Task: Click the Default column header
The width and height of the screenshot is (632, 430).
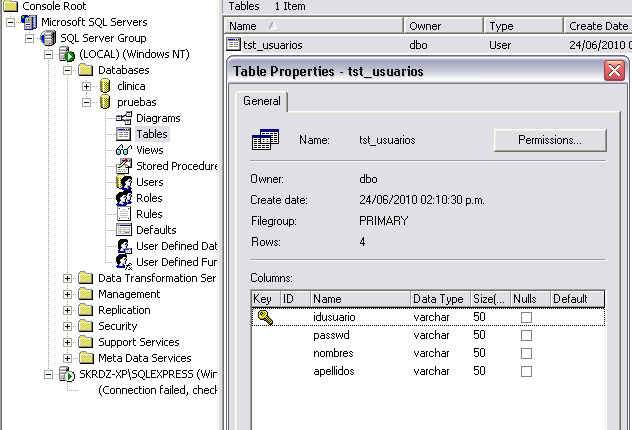Action: click(577, 299)
